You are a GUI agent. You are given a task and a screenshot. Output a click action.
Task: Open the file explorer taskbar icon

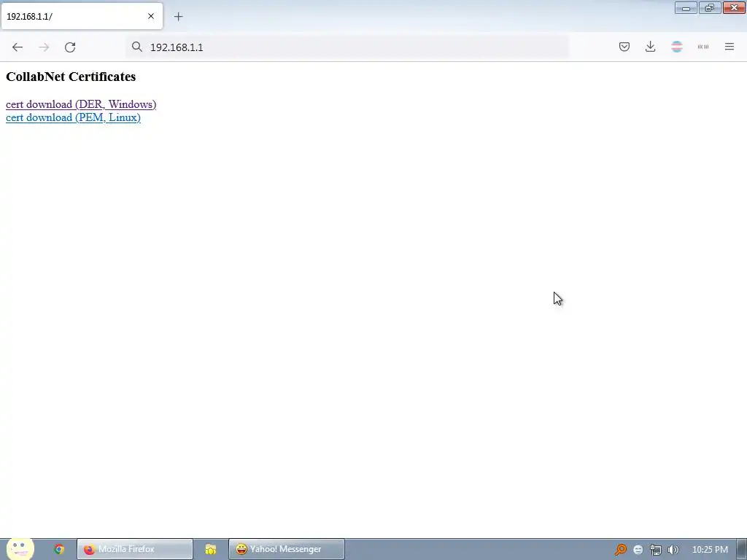pyautogui.click(x=211, y=549)
